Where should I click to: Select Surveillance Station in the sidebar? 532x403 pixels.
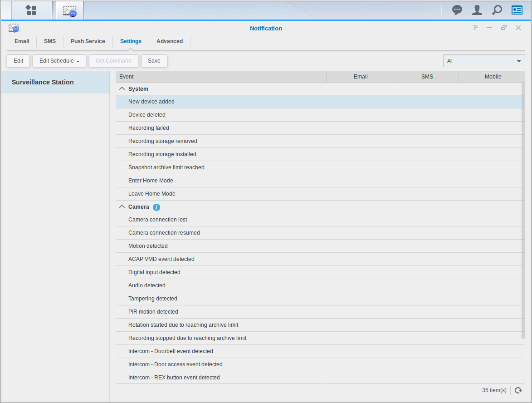[x=55, y=82]
